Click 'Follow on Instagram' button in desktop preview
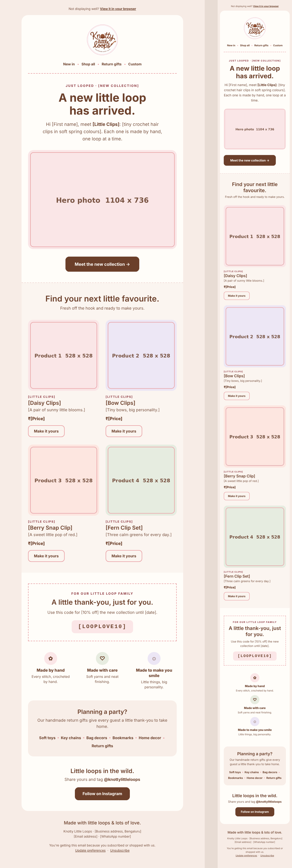 coord(102,793)
